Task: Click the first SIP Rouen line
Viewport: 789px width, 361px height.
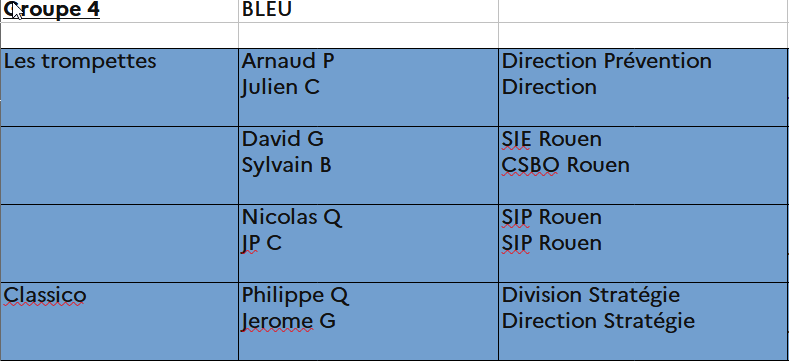Action: coord(551,218)
